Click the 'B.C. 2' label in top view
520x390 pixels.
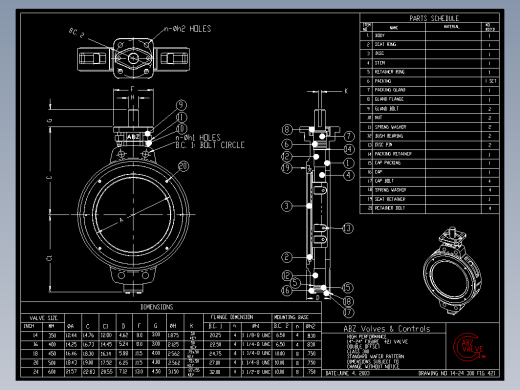[76, 33]
